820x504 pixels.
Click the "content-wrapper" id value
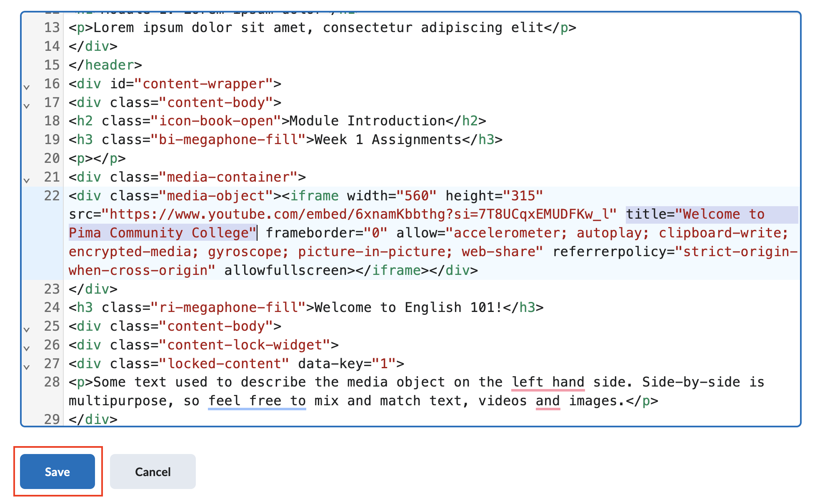[203, 84]
